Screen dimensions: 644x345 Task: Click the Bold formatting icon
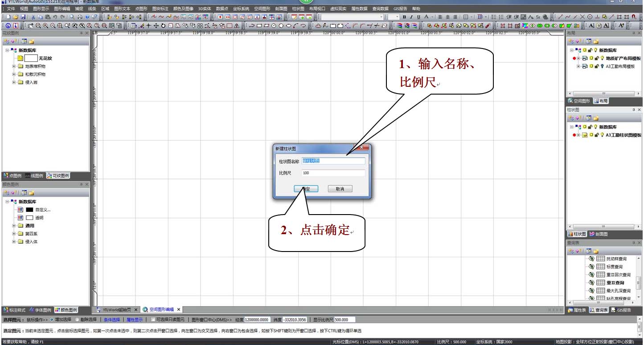404,17
